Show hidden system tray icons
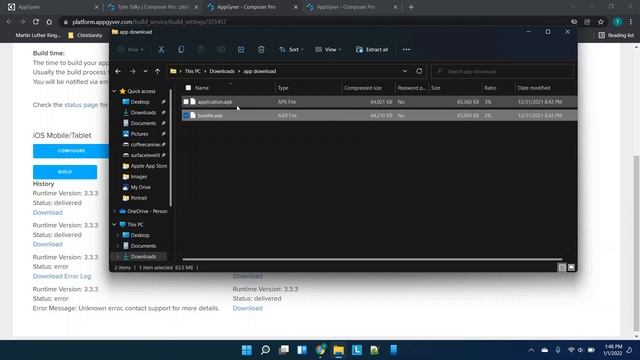 pyautogui.click(x=531, y=350)
